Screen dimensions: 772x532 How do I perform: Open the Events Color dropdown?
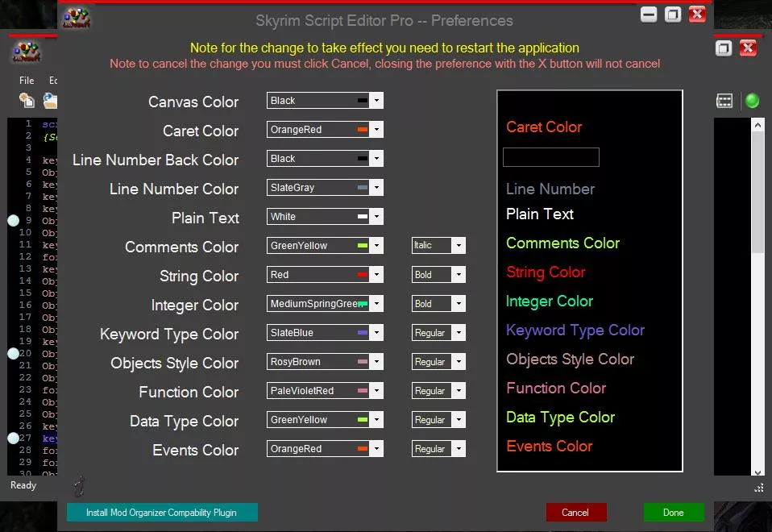tap(376, 449)
